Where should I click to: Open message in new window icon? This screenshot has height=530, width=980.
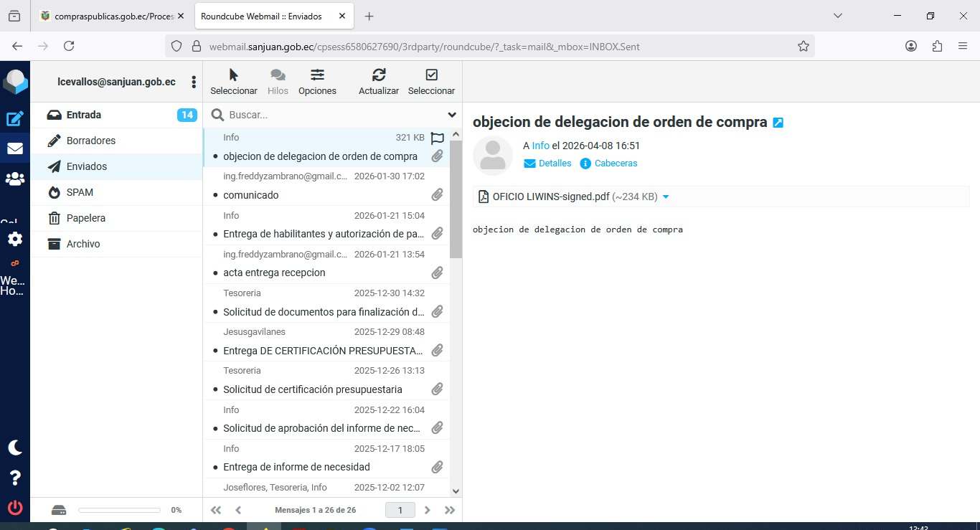pyautogui.click(x=778, y=123)
